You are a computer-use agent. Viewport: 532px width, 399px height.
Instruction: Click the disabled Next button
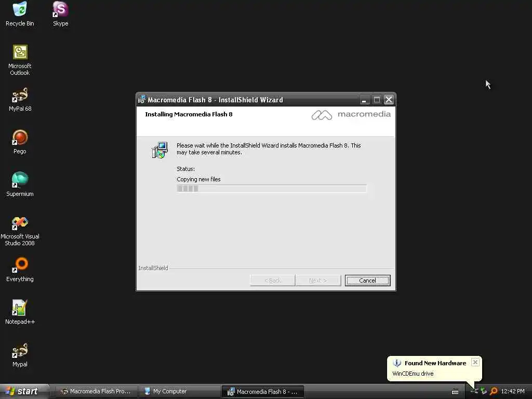coord(318,281)
